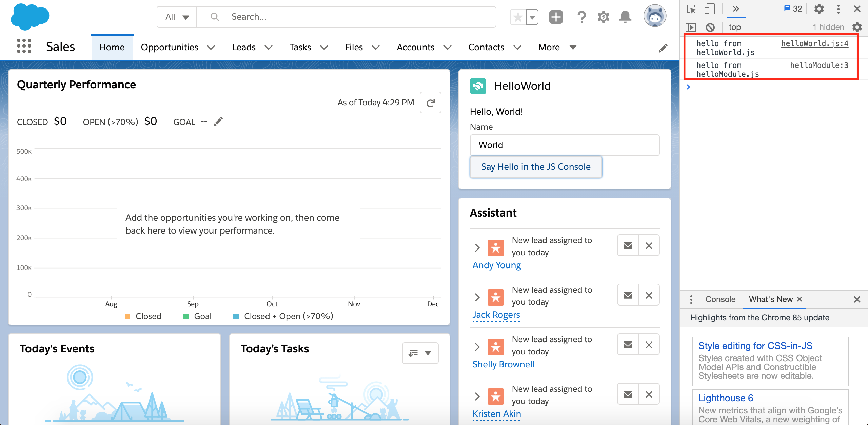Click the envelope icon on Andy Young's lead
The image size is (868, 425).
628,245
